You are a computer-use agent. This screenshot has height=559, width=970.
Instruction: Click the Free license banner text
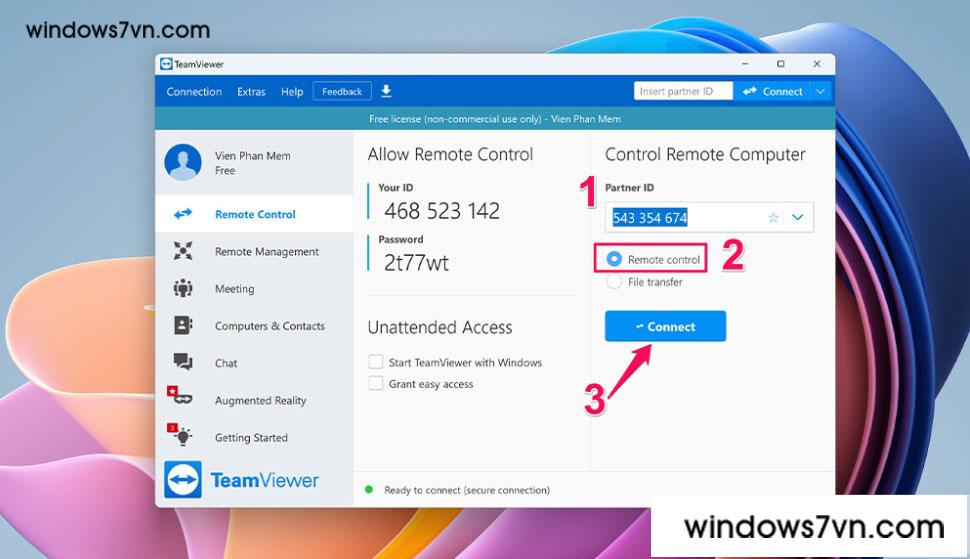coord(494,119)
